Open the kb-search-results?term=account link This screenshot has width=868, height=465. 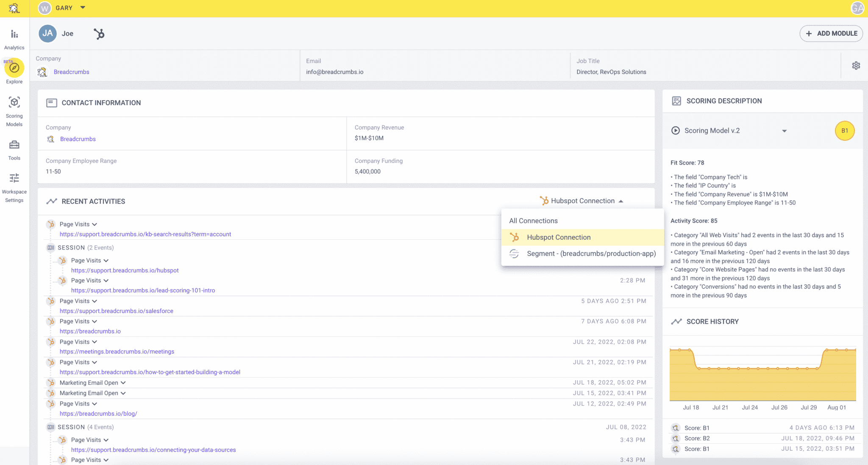point(145,234)
